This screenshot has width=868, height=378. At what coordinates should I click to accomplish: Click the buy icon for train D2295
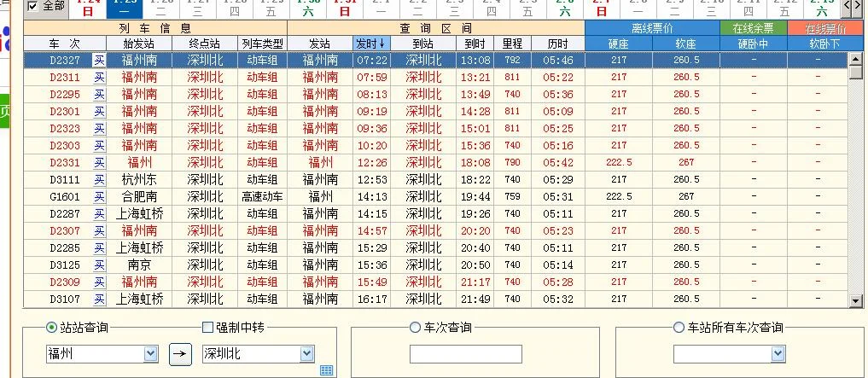[99, 95]
